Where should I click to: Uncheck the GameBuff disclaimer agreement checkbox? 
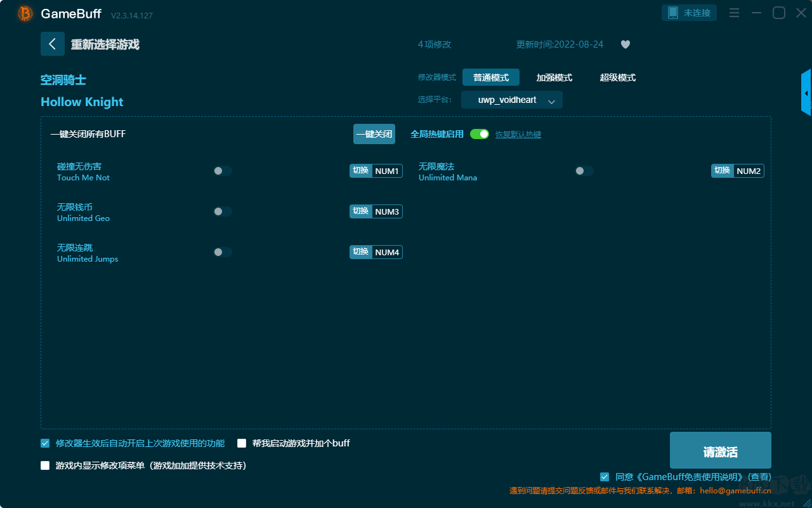coord(605,477)
